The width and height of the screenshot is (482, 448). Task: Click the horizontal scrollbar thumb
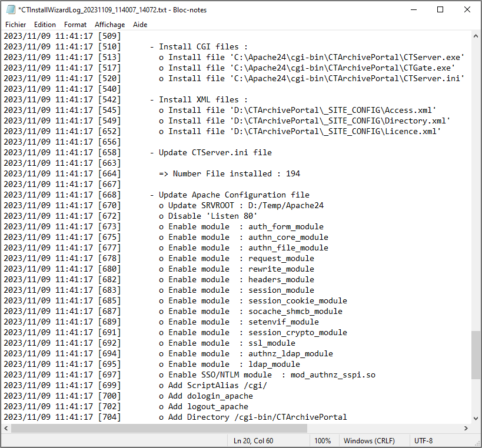(159, 428)
